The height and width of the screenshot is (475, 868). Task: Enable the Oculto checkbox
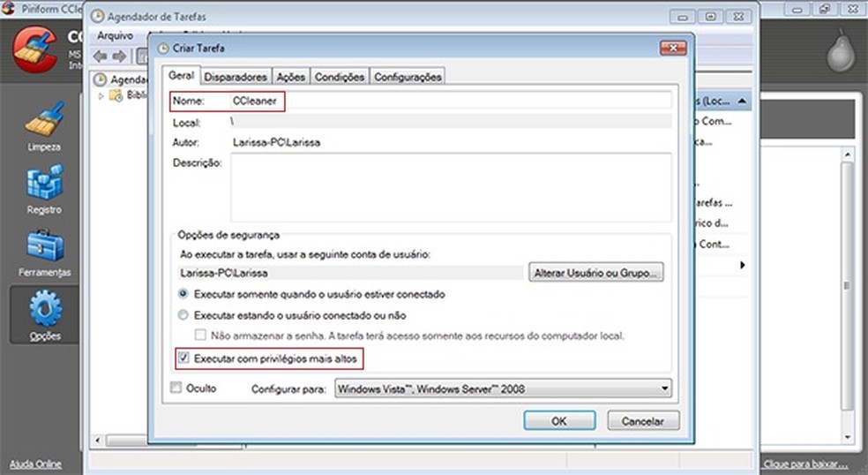(176, 388)
